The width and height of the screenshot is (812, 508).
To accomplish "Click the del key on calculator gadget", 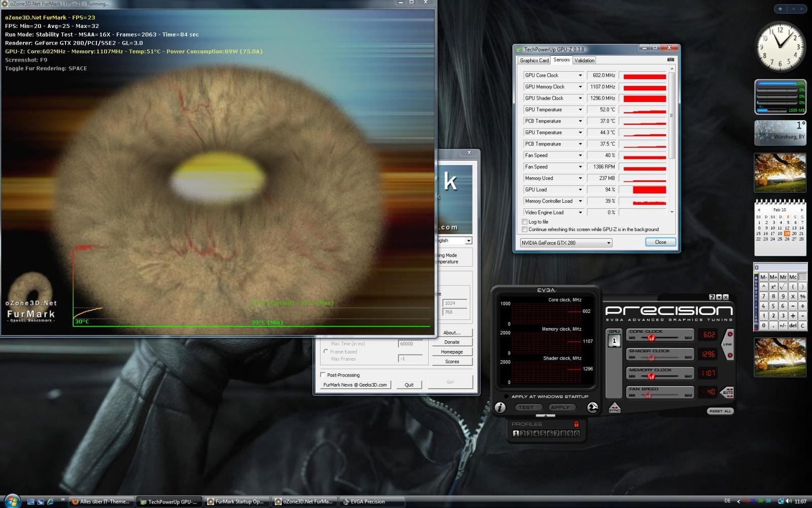I will coord(793,325).
